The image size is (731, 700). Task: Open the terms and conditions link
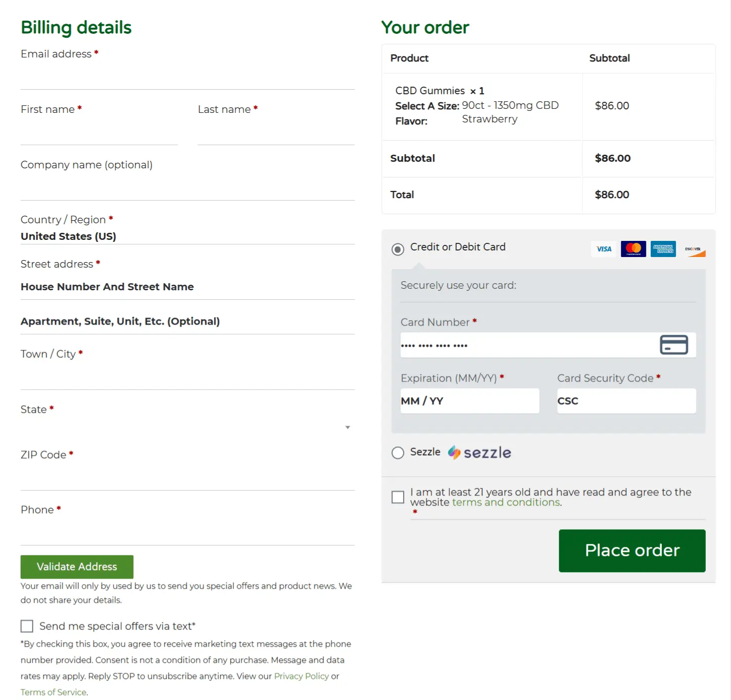coord(506,502)
